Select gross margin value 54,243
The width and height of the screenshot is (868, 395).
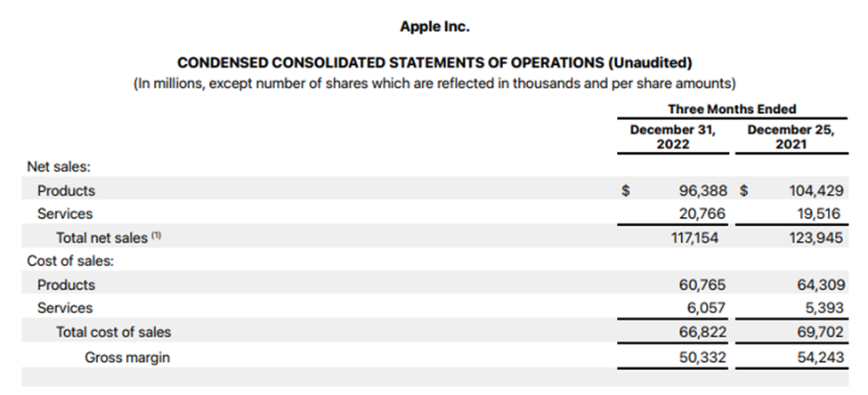click(x=821, y=358)
